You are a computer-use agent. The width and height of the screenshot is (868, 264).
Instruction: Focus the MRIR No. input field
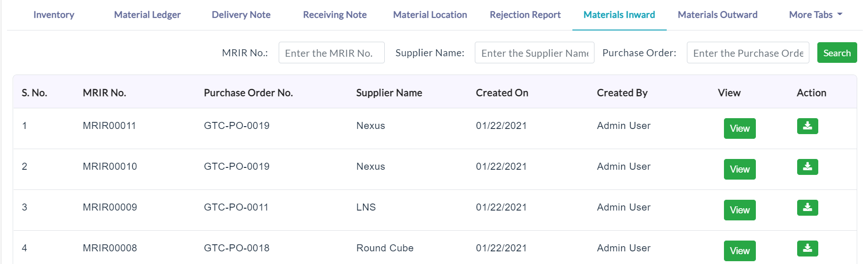point(332,53)
